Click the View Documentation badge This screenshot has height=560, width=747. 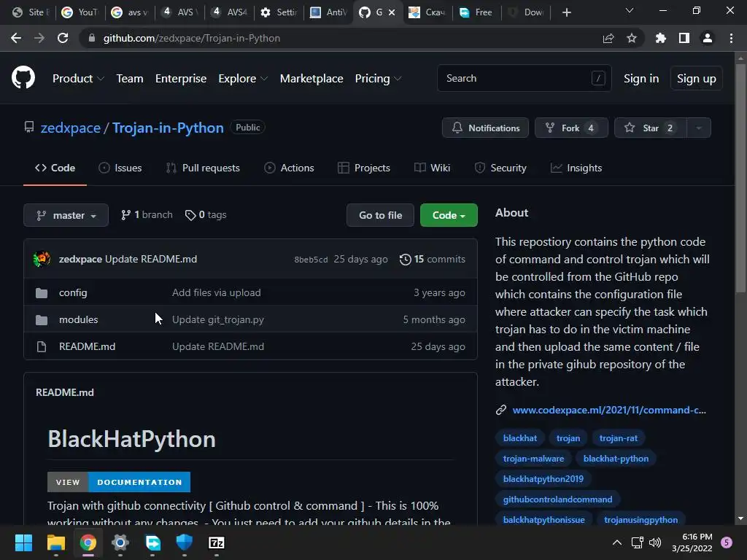(x=119, y=482)
